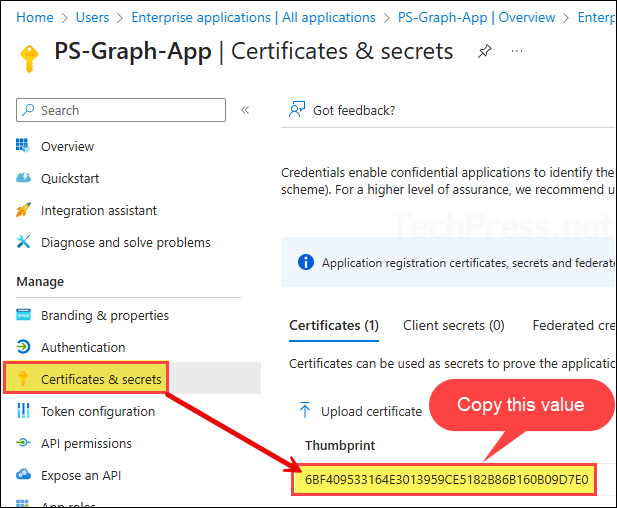
Task: Click the Token configuration bars icon
Action: click(24, 411)
